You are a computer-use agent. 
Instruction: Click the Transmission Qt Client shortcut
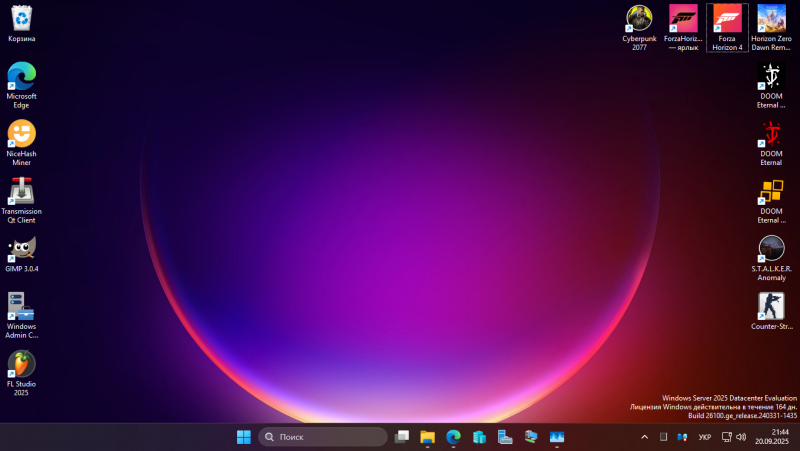(x=21, y=191)
